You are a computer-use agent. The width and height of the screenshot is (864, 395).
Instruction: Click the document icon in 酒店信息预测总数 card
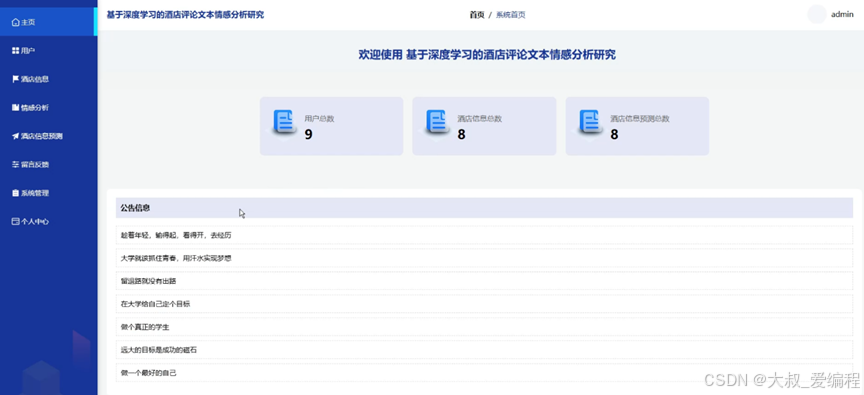pyautogui.click(x=590, y=122)
